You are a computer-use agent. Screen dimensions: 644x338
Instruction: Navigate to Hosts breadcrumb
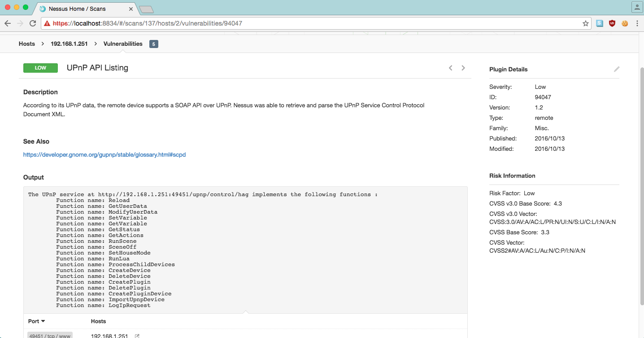click(x=27, y=44)
